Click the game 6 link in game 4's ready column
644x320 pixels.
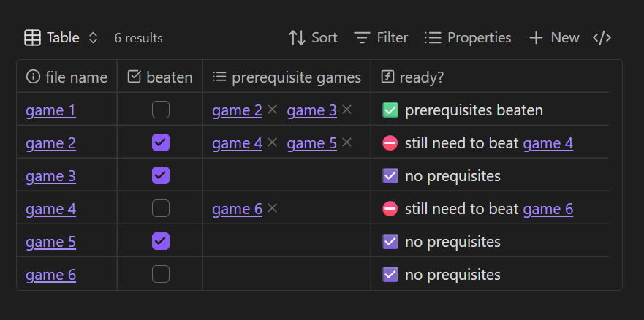[548, 209]
